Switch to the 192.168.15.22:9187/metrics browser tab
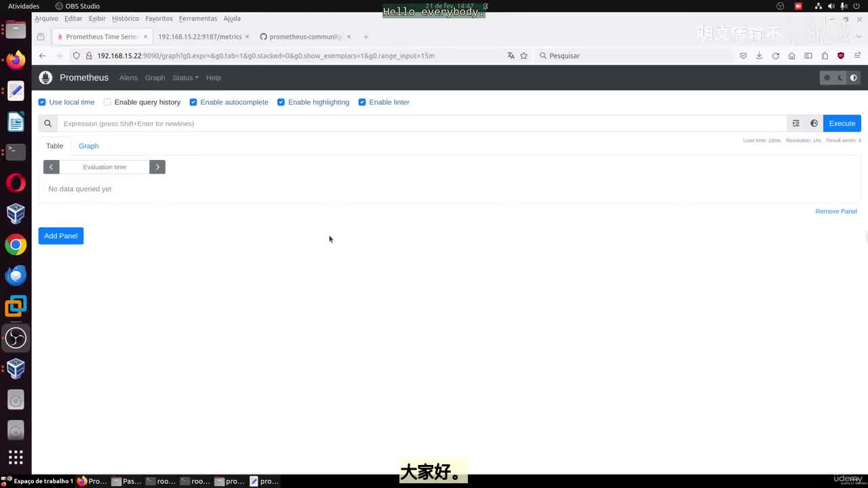The height and width of the screenshot is (488, 868). [x=200, y=37]
